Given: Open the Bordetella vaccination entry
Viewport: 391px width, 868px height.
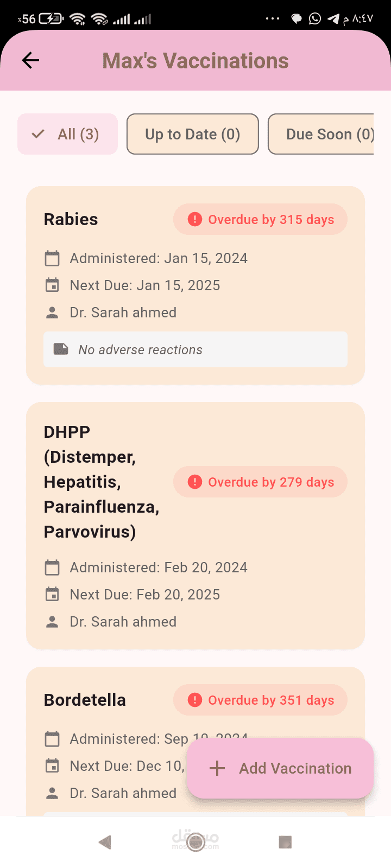Looking at the screenshot, I should click(85, 700).
